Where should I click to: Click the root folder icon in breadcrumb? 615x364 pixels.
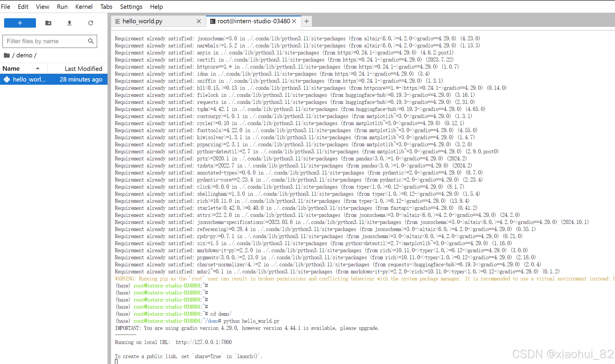tap(7, 55)
